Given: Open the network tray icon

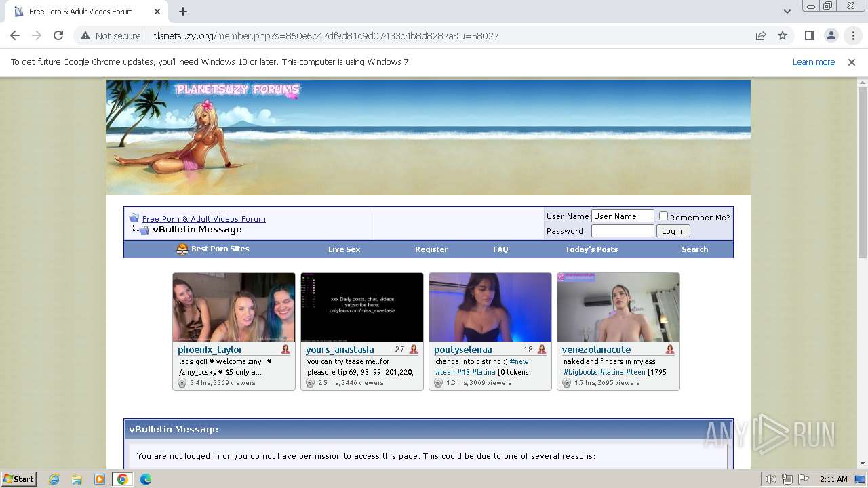Looking at the screenshot, I should pos(787,479).
